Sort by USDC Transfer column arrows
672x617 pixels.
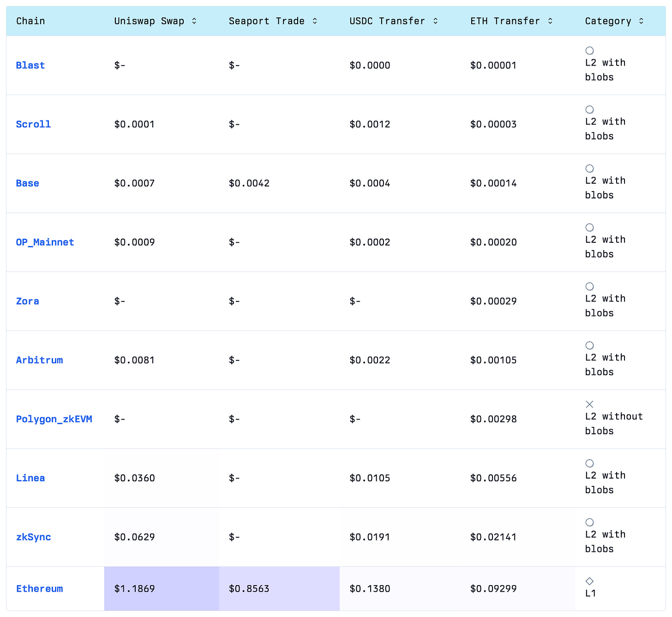[435, 21]
